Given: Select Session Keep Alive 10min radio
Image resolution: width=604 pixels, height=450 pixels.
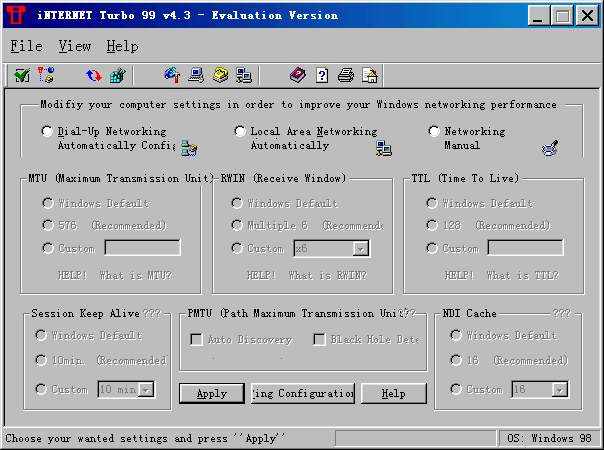Looking at the screenshot, I should click(41, 360).
